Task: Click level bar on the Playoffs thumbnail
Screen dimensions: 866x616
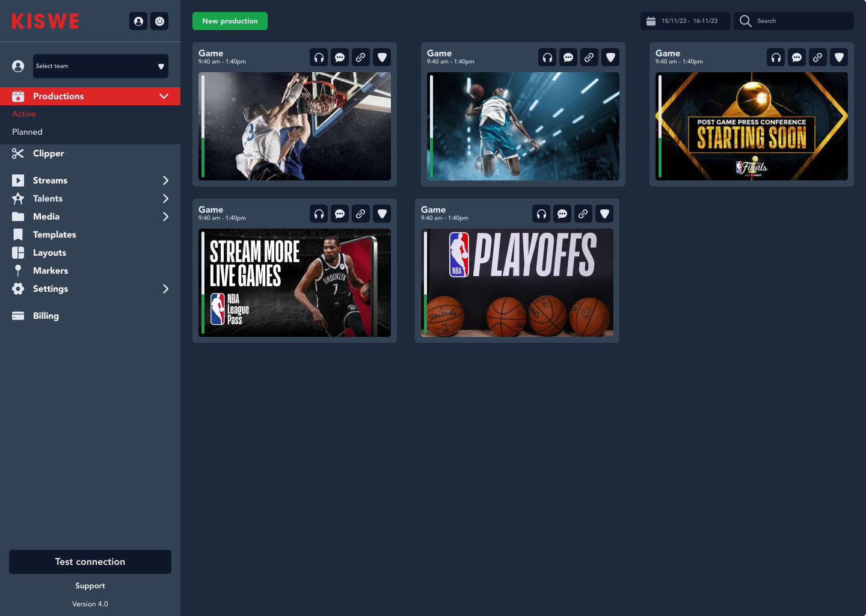Action: pos(425,283)
